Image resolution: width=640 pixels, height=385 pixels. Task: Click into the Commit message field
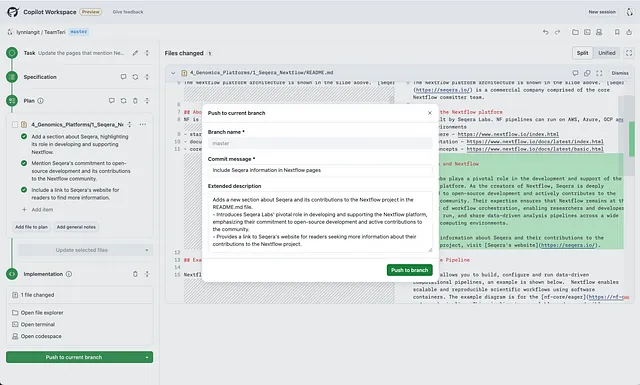pyautogui.click(x=320, y=170)
